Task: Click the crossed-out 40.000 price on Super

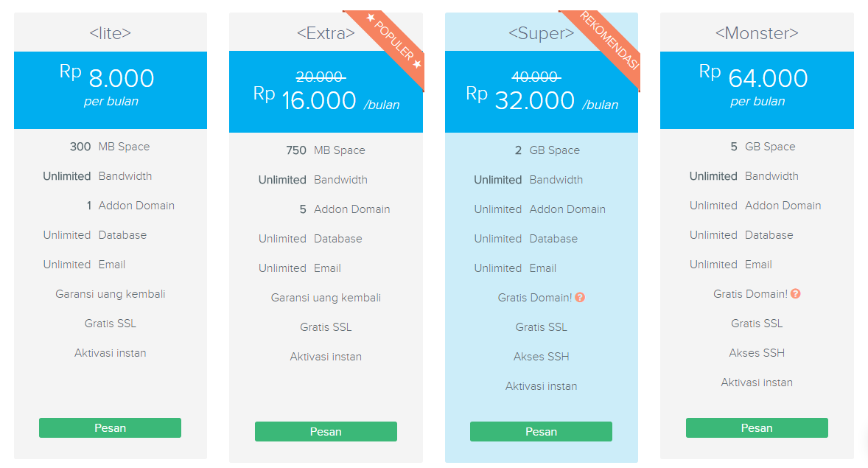Action: 535,77
